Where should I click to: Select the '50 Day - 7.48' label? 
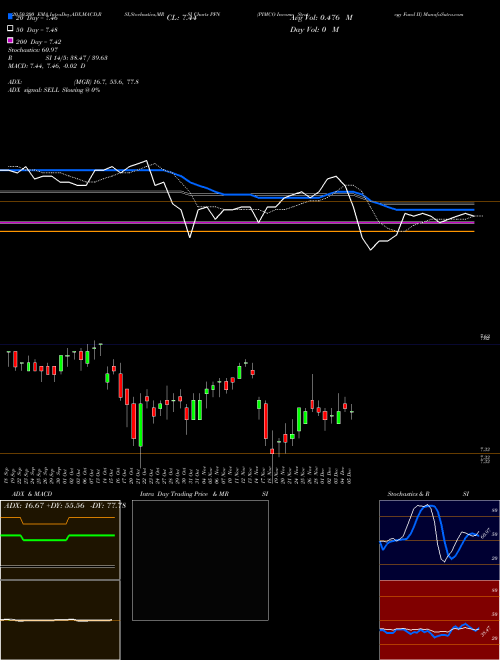[37, 30]
